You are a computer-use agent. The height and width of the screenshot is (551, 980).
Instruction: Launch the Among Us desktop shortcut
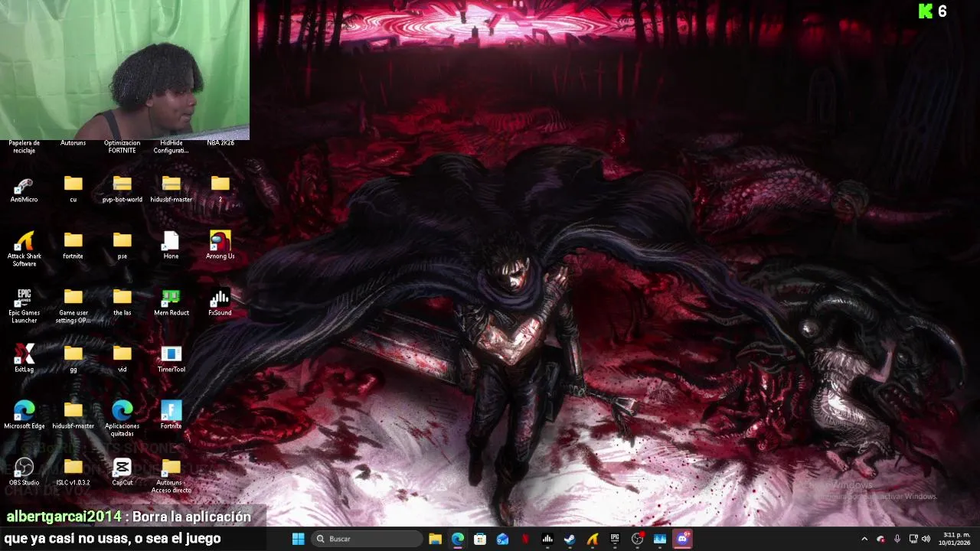pyautogui.click(x=220, y=246)
